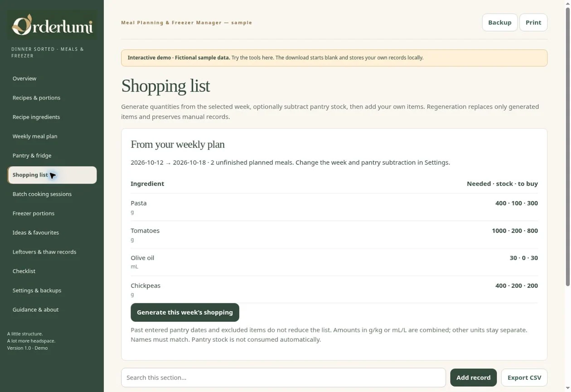Go to Freezer portions
Image resolution: width=571 pixels, height=392 pixels.
pyautogui.click(x=52, y=214)
